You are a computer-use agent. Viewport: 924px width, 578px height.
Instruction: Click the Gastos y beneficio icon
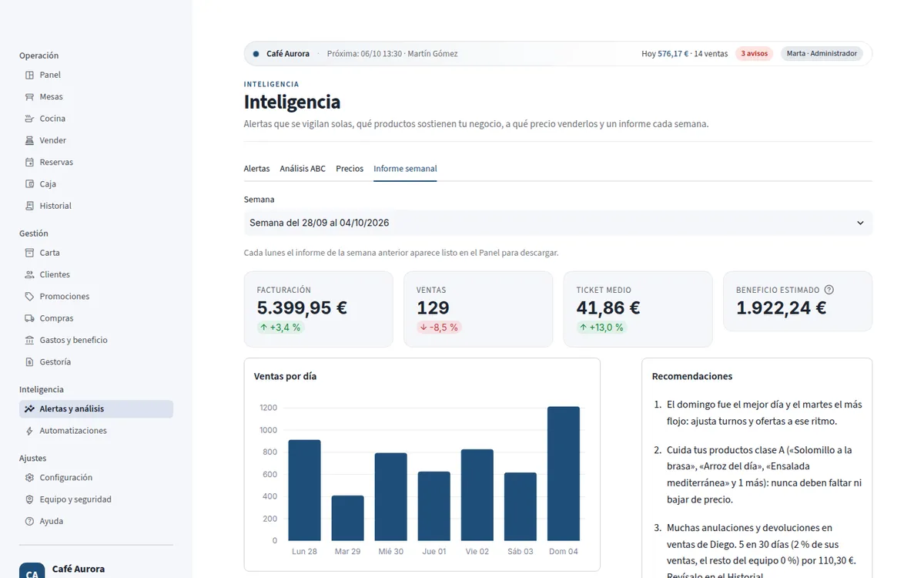29,340
